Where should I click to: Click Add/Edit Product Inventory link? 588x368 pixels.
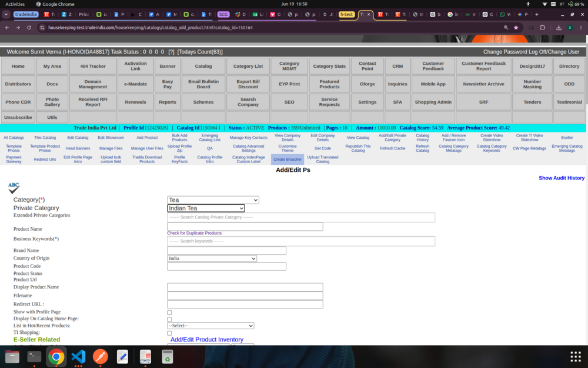click(x=206, y=340)
